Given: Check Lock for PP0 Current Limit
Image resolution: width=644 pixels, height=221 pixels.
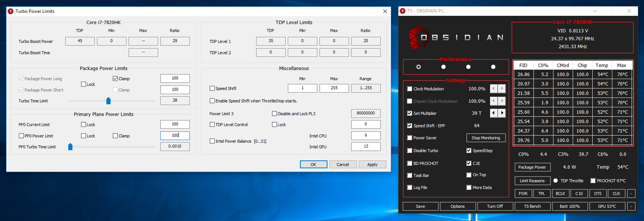Looking at the screenshot, I should tap(84, 125).
